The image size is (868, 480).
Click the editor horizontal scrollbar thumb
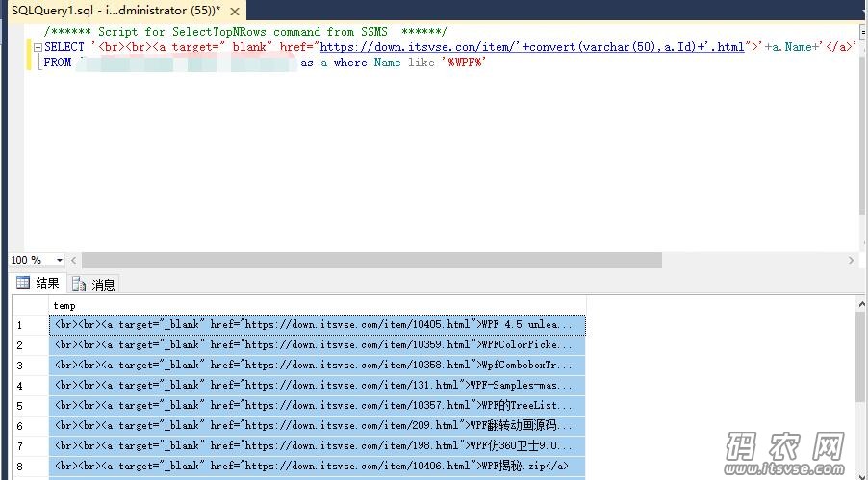pyautogui.click(x=371, y=260)
